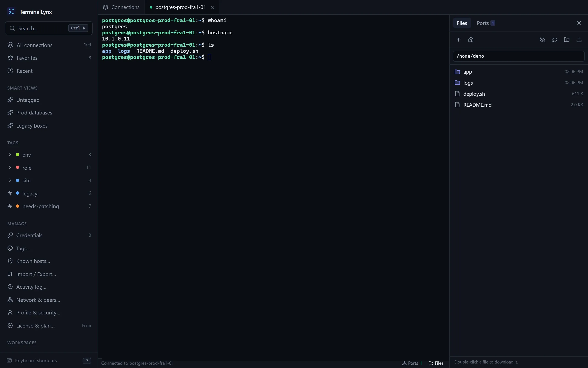Go up one directory in Files panel

(x=459, y=40)
